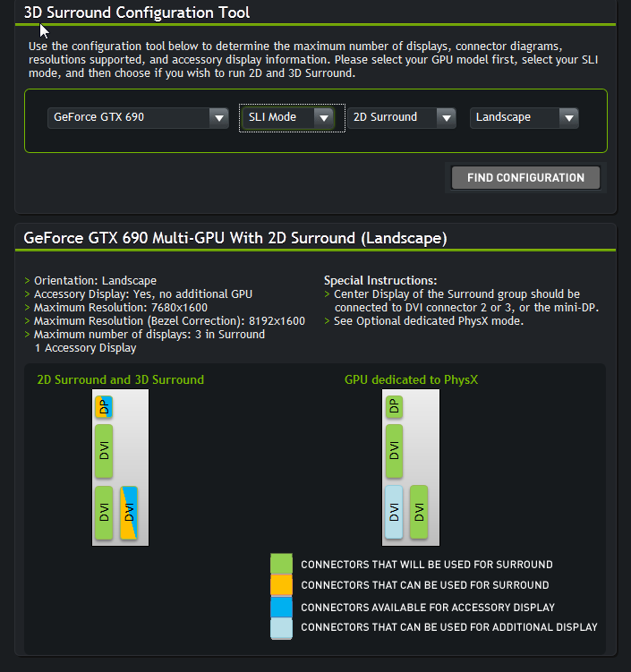Click '3D Surround Configuration Tool' title
Viewport: 631px width, 672px height.
pyautogui.click(x=137, y=13)
